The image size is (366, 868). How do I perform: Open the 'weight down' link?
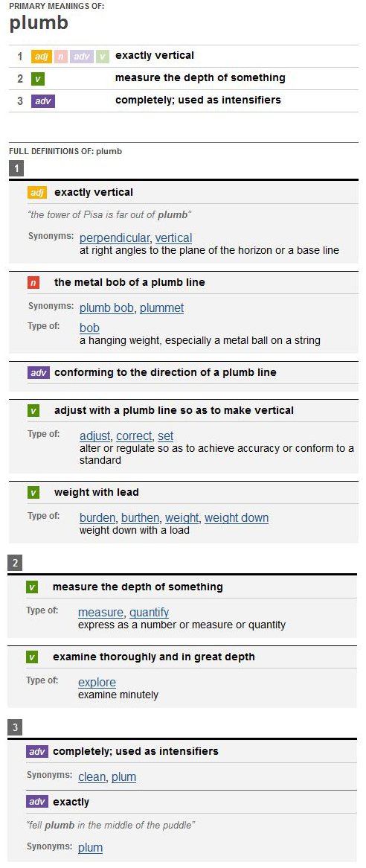click(x=237, y=518)
